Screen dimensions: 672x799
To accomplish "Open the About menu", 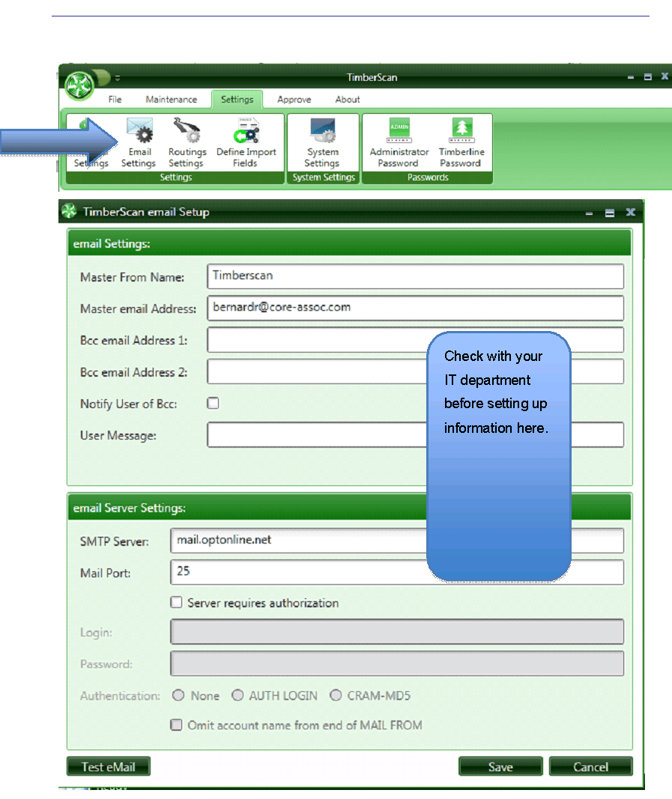I will pyautogui.click(x=347, y=99).
